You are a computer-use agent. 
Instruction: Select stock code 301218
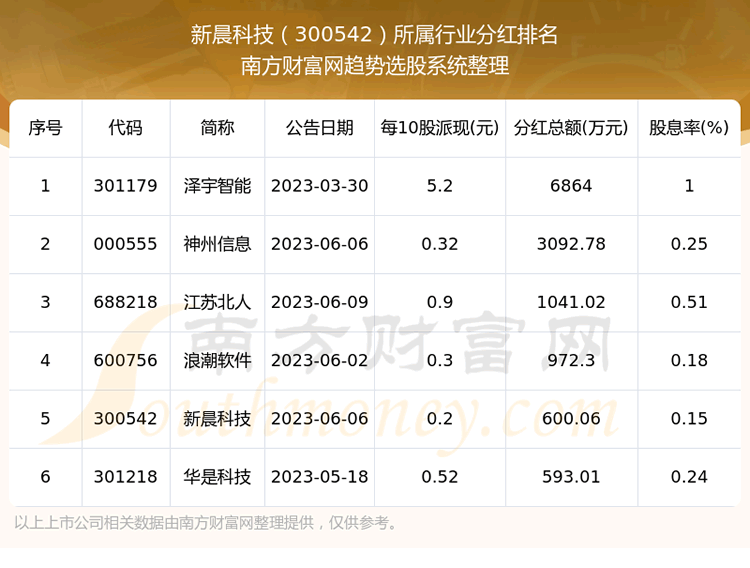point(125,477)
